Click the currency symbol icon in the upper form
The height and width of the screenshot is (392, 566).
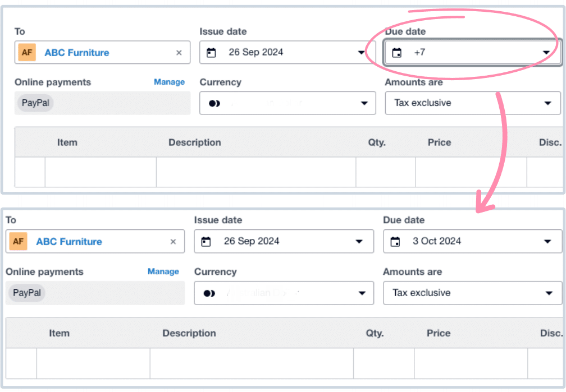(x=214, y=104)
